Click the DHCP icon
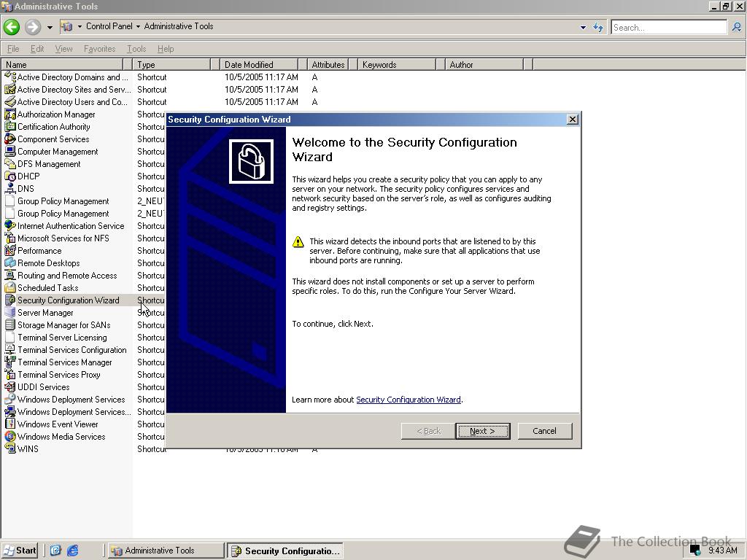The width and height of the screenshot is (747, 560). (10, 176)
